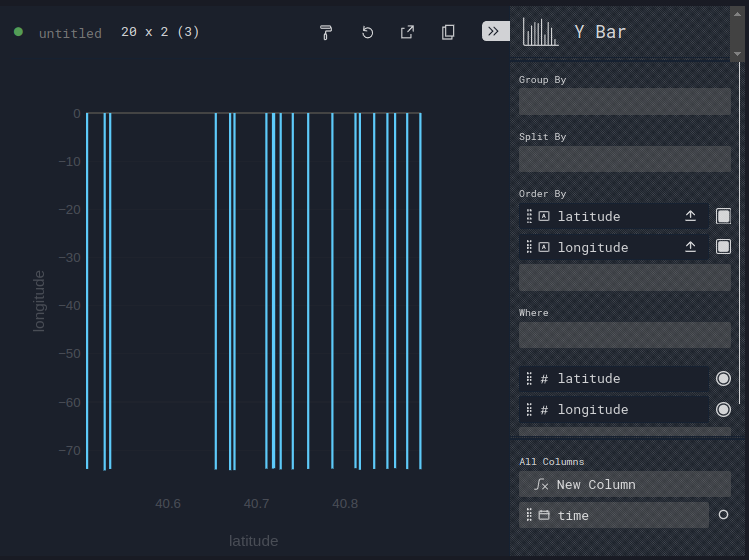Select the latitude active column radio
This screenshot has width=749, height=560.
tap(723, 378)
